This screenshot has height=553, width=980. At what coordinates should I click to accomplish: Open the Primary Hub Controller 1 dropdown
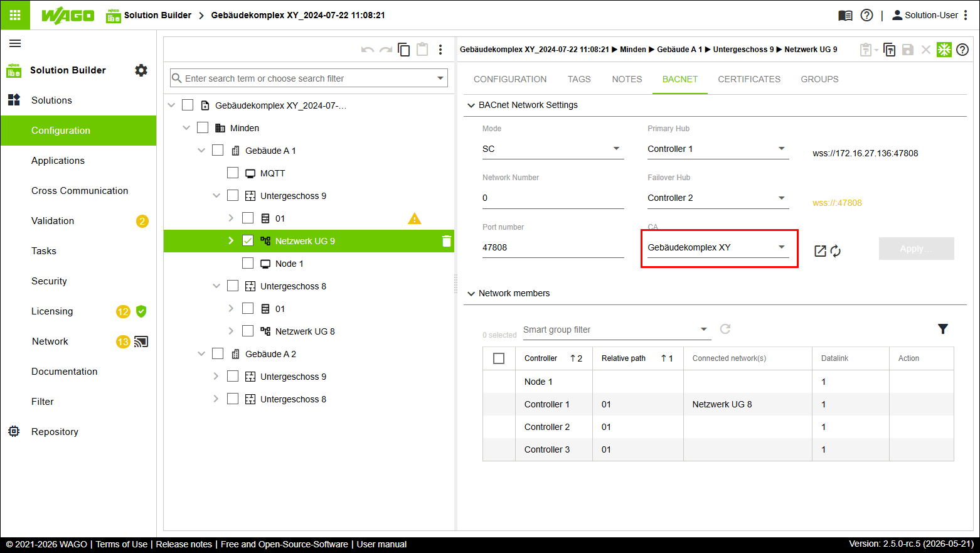click(718, 149)
